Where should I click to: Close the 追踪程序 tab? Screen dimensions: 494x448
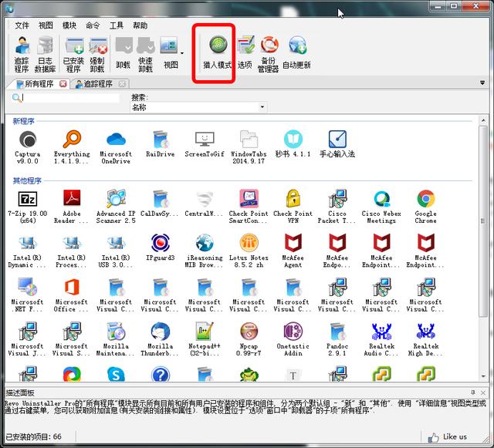point(122,84)
